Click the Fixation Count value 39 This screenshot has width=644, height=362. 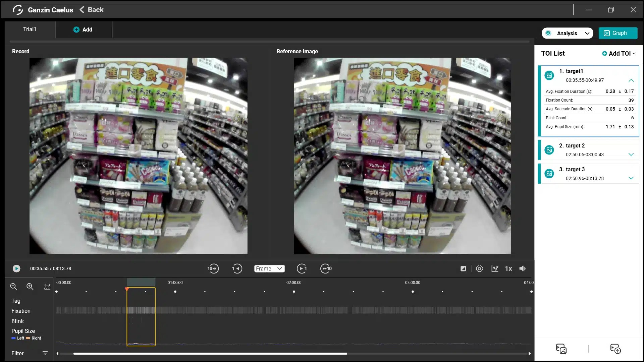tap(631, 100)
